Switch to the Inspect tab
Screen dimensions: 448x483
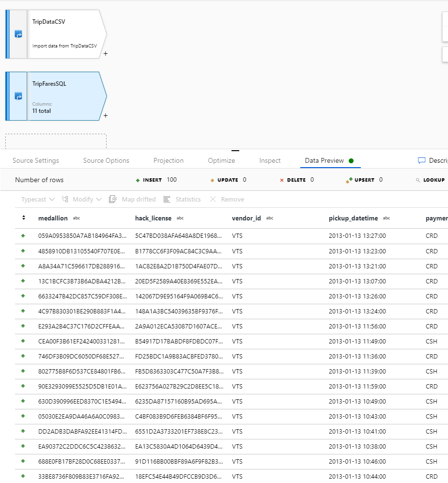click(269, 160)
